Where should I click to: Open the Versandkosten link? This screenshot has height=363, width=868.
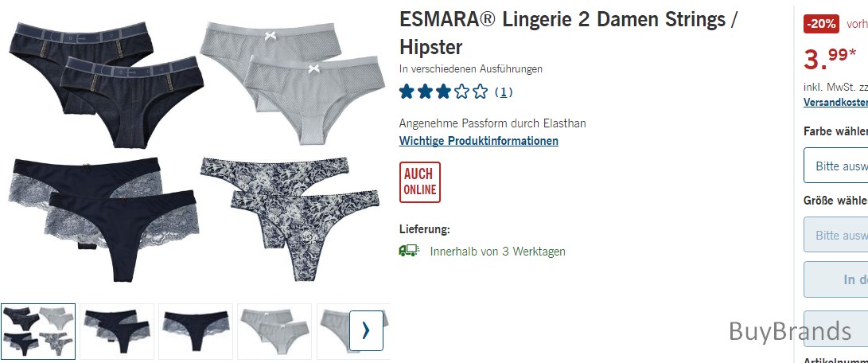[836, 103]
